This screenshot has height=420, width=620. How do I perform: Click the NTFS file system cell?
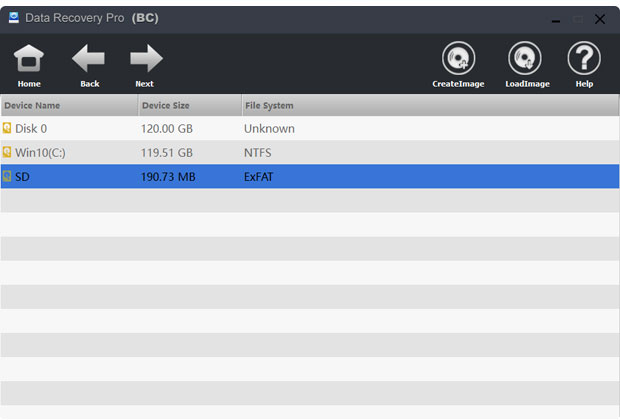(x=257, y=153)
